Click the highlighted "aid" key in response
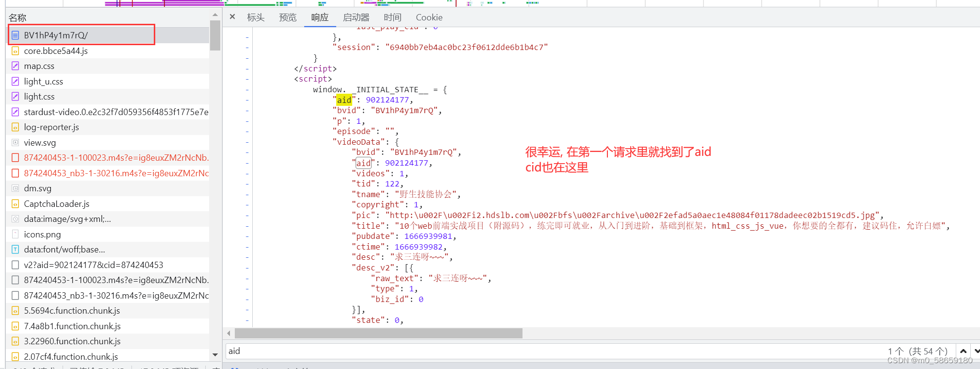 tap(344, 100)
